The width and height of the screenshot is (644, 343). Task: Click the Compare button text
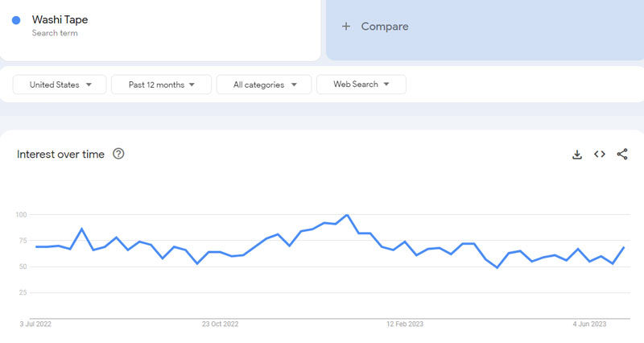(x=384, y=27)
